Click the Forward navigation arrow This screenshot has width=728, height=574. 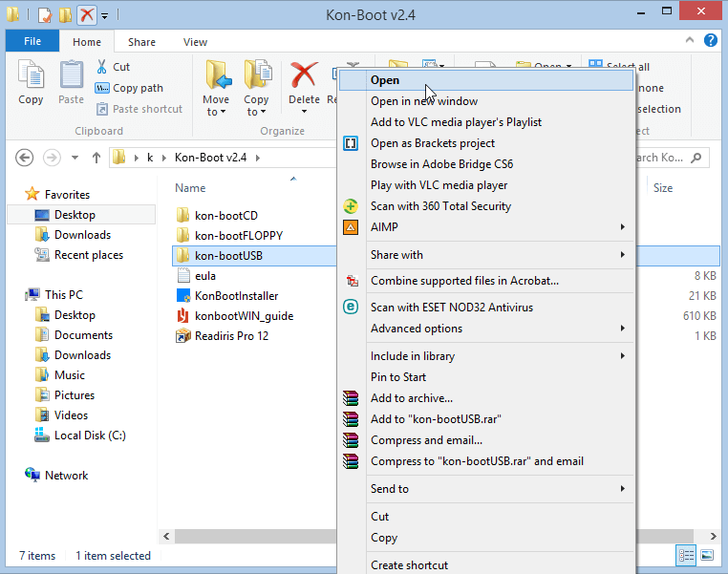tap(52, 158)
